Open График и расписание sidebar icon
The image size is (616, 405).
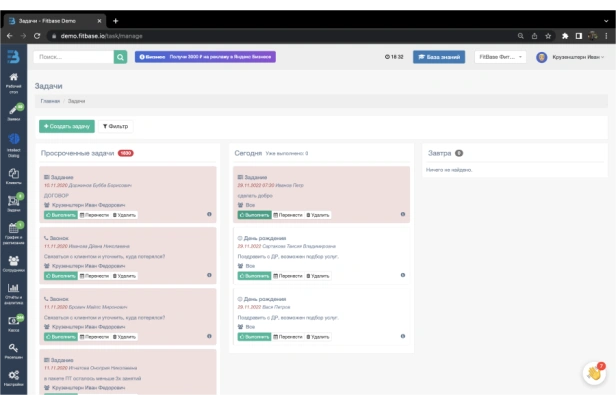pos(13,235)
